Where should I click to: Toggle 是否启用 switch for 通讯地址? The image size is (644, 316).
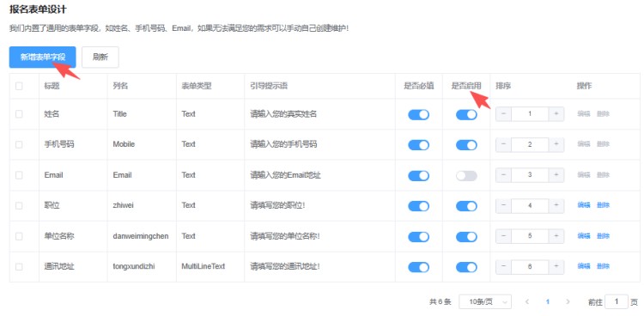click(466, 268)
